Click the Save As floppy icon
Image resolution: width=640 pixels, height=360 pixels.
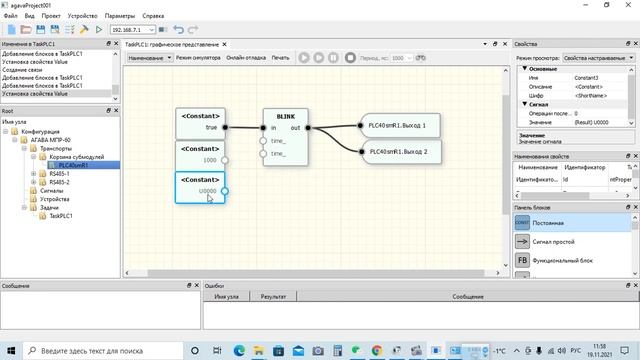[55, 29]
